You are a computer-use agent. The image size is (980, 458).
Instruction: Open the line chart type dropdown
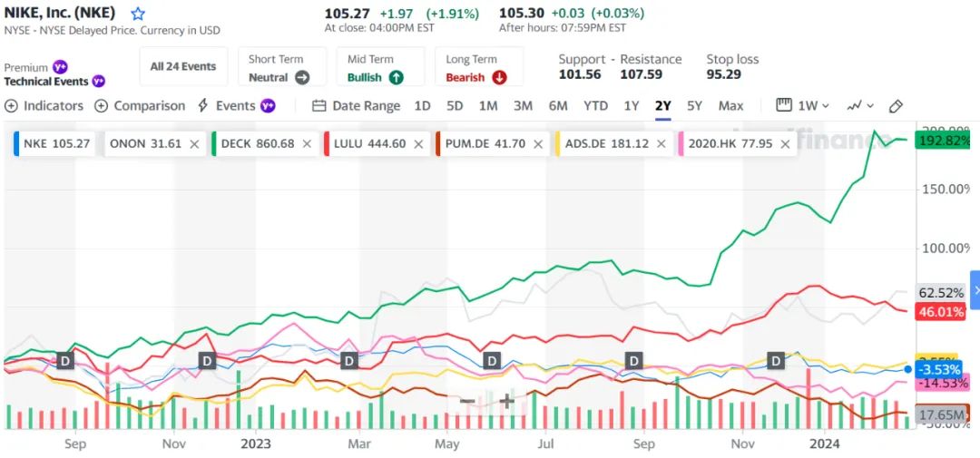pos(859,106)
